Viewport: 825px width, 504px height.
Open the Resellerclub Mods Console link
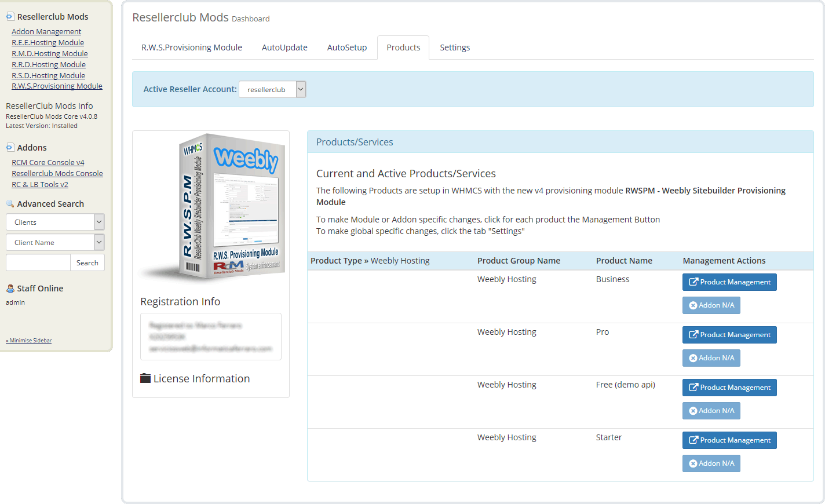[x=57, y=173]
